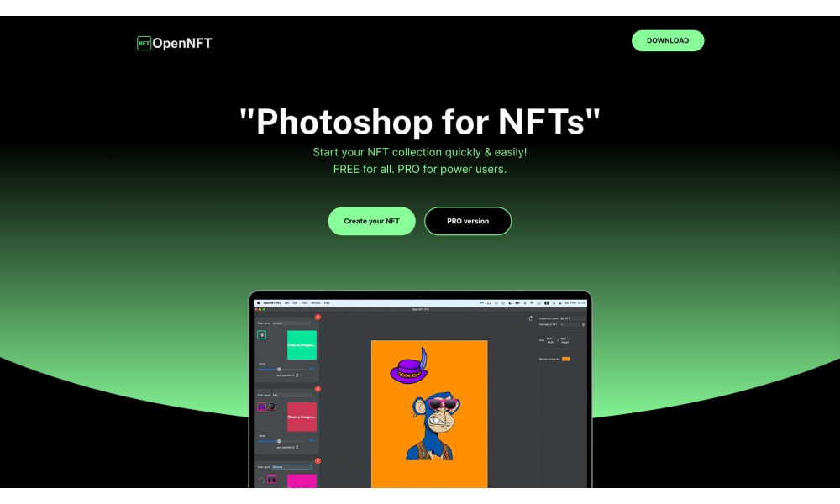This screenshot has height=504, width=840.
Task: Select the black top hat thumbnail
Action: (x=271, y=407)
